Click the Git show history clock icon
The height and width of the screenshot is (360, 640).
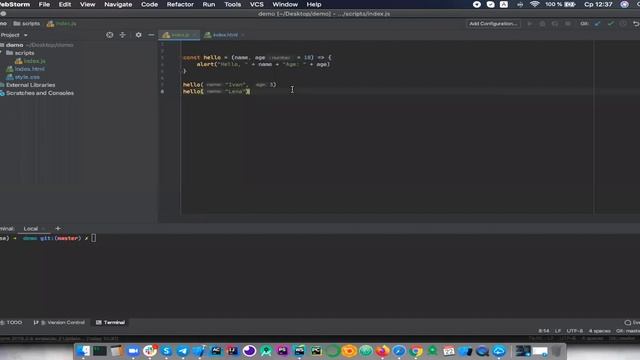pos(623,24)
